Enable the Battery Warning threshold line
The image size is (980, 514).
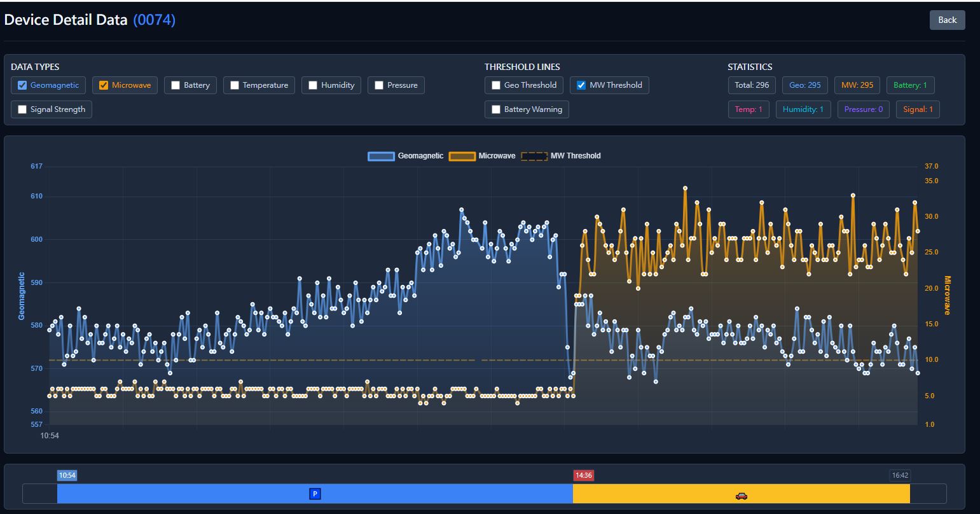coord(496,109)
